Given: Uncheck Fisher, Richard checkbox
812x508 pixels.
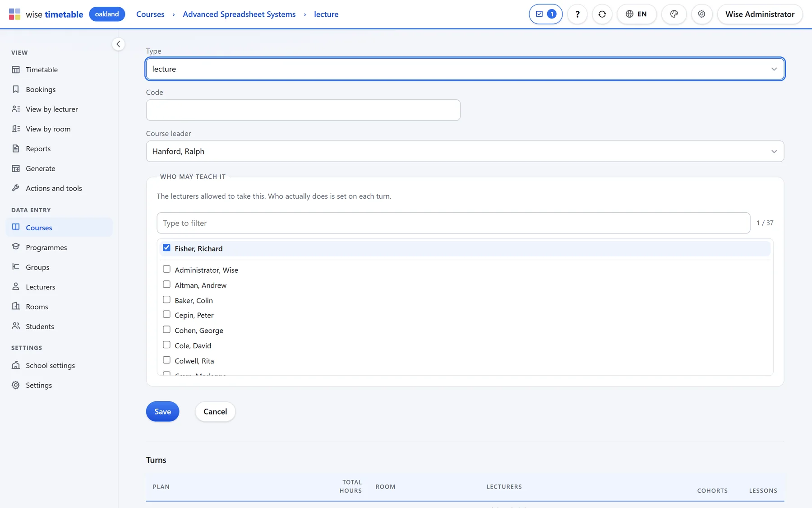Looking at the screenshot, I should [166, 248].
